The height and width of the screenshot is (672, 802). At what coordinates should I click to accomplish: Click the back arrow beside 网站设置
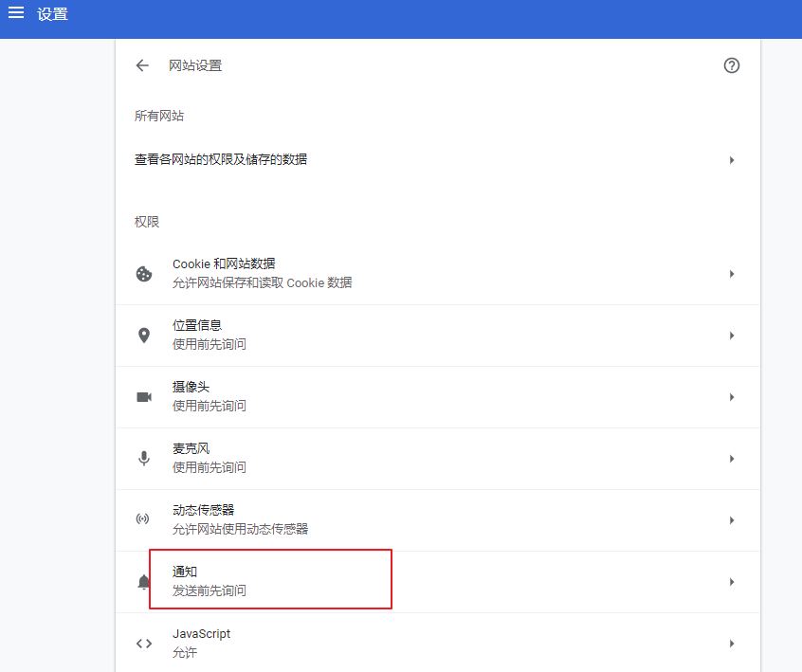coord(142,65)
